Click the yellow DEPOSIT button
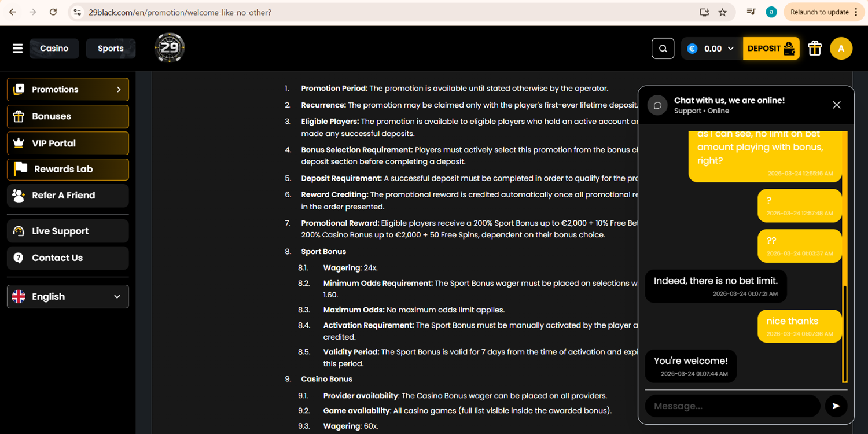The width and height of the screenshot is (868, 434). point(771,49)
